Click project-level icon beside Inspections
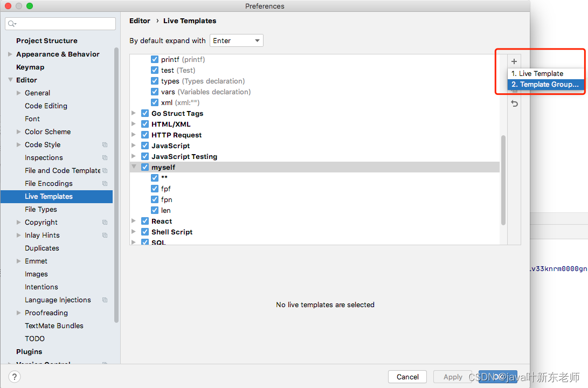 tap(105, 158)
